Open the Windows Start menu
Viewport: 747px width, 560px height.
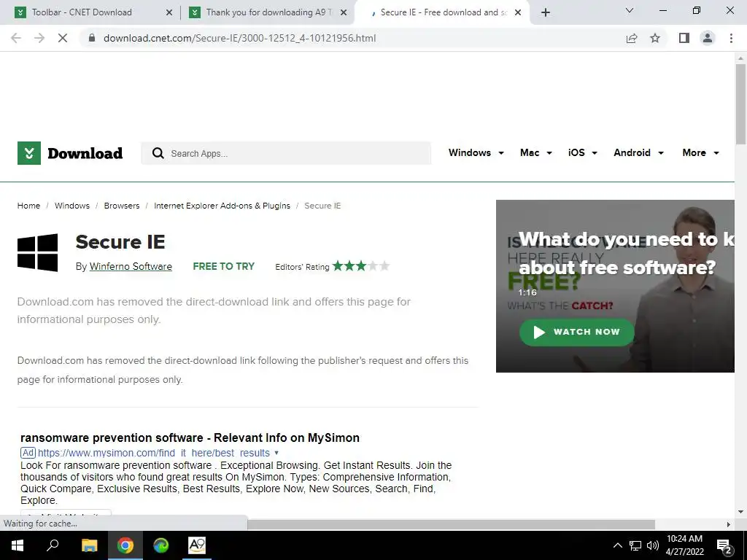[18, 545]
